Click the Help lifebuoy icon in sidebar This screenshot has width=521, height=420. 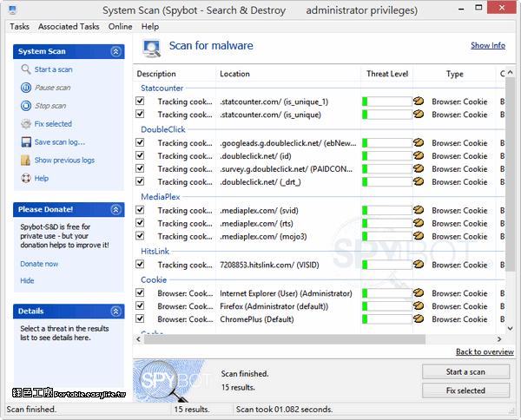pyautogui.click(x=26, y=178)
